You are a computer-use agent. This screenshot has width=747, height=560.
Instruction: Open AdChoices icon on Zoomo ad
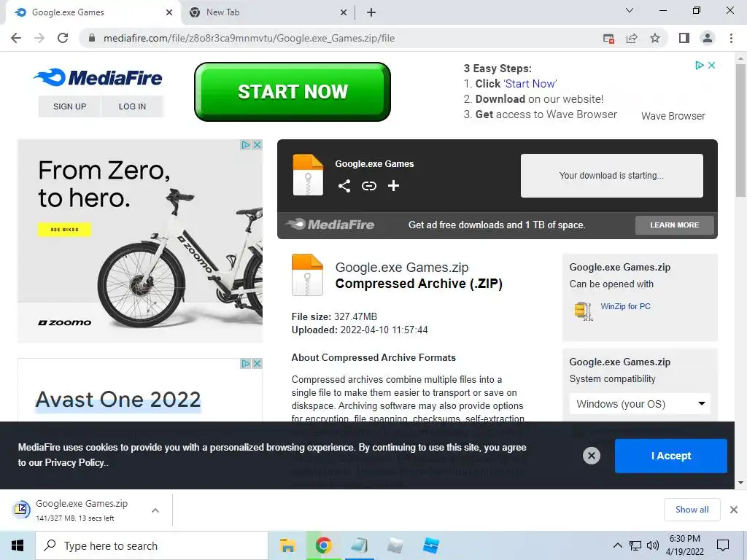246,145
